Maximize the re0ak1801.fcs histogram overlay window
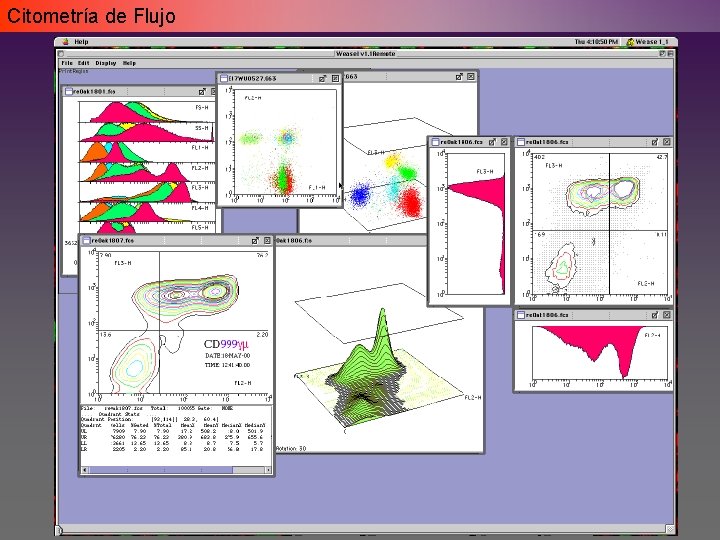 click(x=202, y=91)
